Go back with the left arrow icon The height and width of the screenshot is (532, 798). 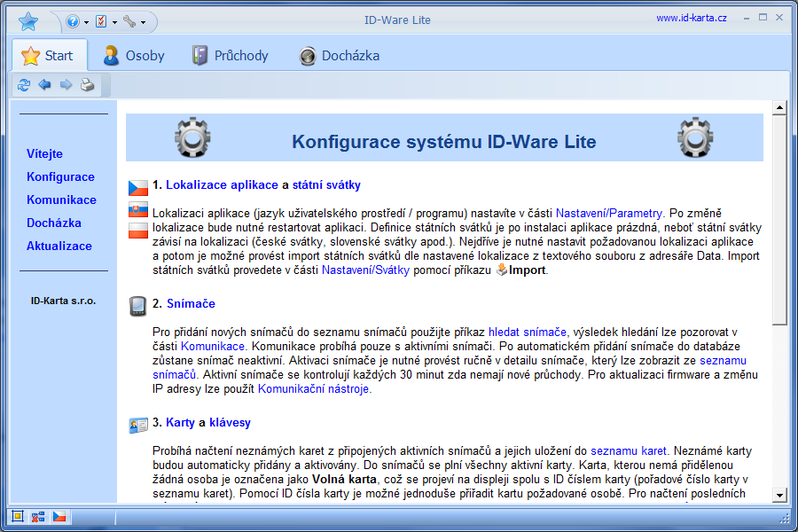pos(45,84)
